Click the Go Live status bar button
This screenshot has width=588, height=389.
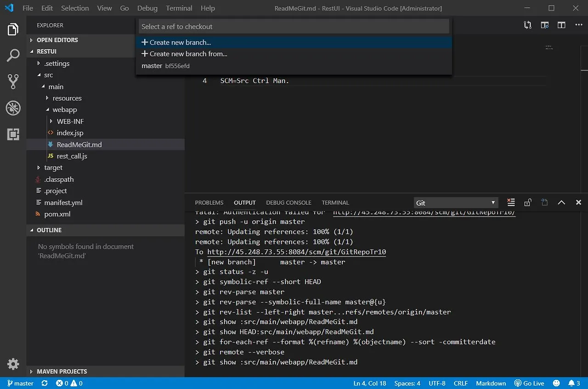[x=529, y=383]
